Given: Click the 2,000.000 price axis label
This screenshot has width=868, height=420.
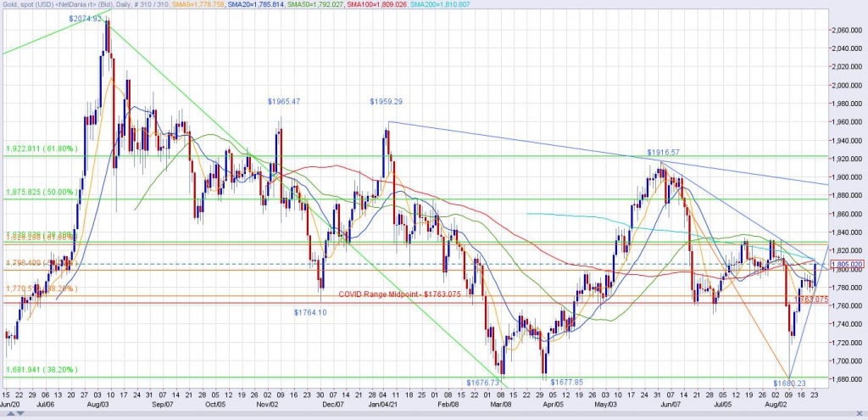Looking at the screenshot, I should (848, 86).
